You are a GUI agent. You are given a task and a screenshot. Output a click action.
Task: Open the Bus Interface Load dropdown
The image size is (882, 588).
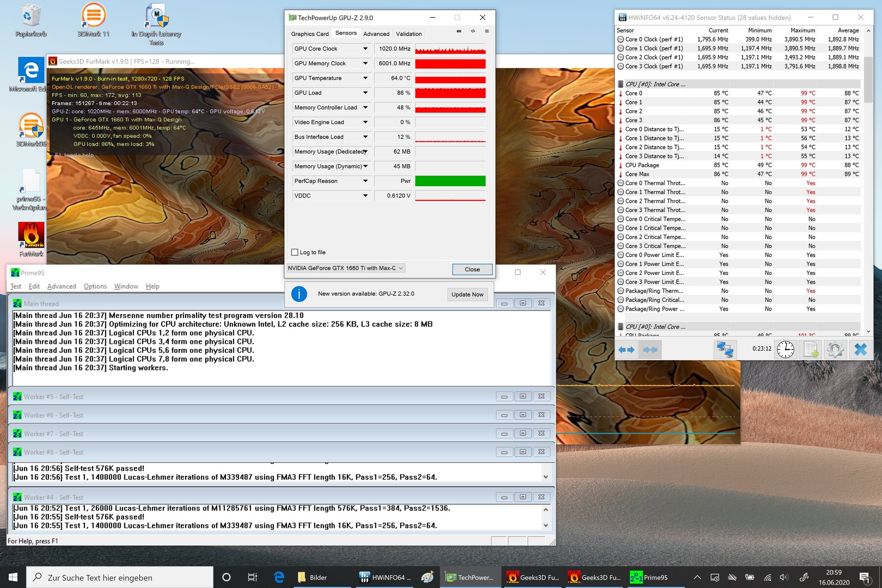(365, 137)
